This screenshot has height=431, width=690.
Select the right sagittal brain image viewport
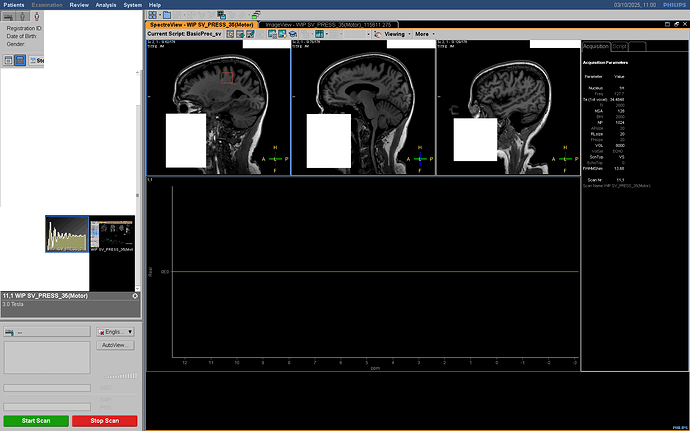coord(508,107)
